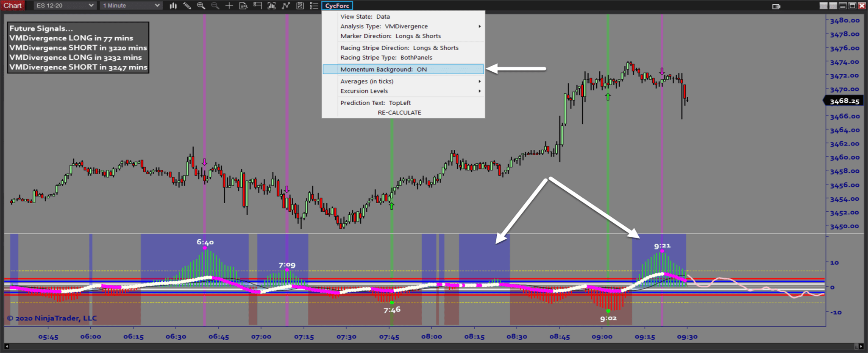Click the Zoom Out magnifier
Viewport: 868px width, 353px height.
(215, 6)
